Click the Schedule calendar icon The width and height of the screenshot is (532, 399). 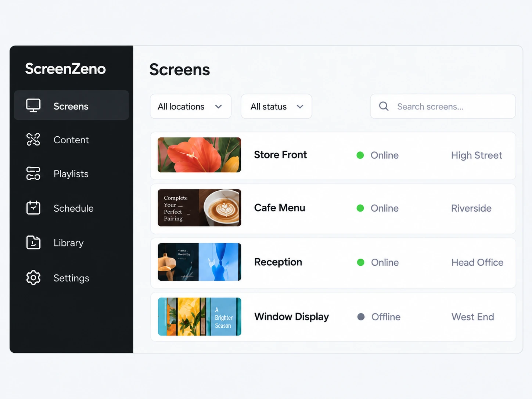coord(33,208)
